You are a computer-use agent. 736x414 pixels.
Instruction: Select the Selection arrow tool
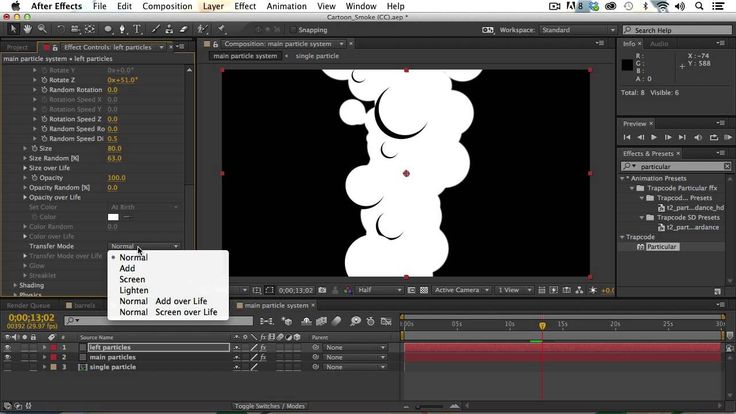[13, 29]
